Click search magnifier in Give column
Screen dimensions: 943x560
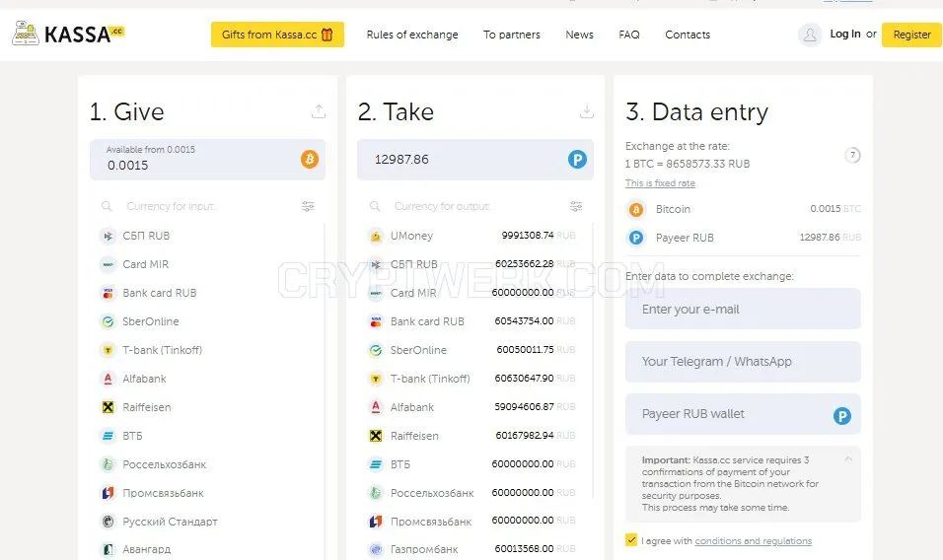tap(107, 206)
